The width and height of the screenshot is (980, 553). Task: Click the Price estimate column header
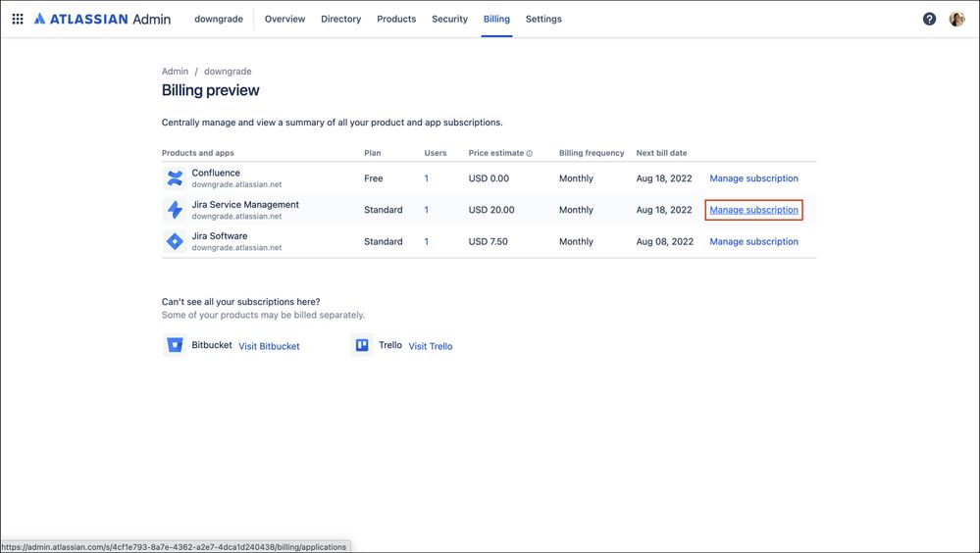pyautogui.click(x=496, y=153)
